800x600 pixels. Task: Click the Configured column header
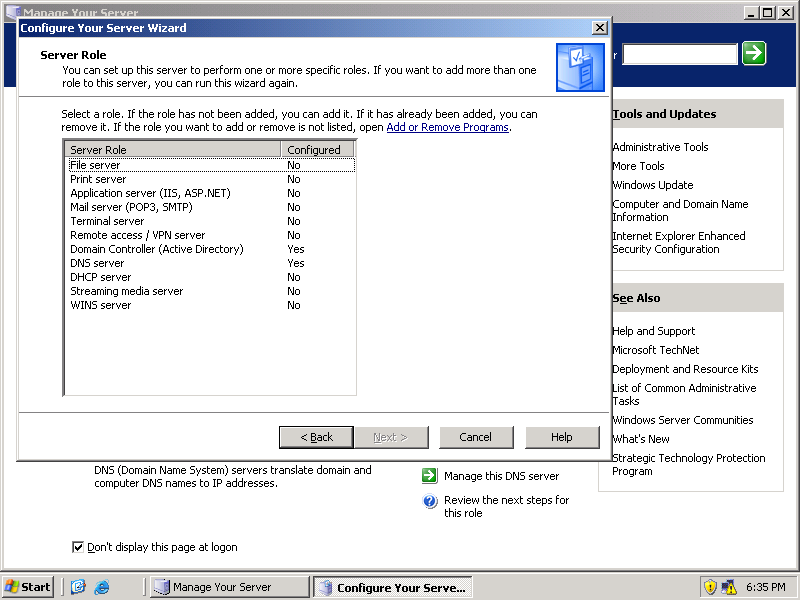[317, 149]
